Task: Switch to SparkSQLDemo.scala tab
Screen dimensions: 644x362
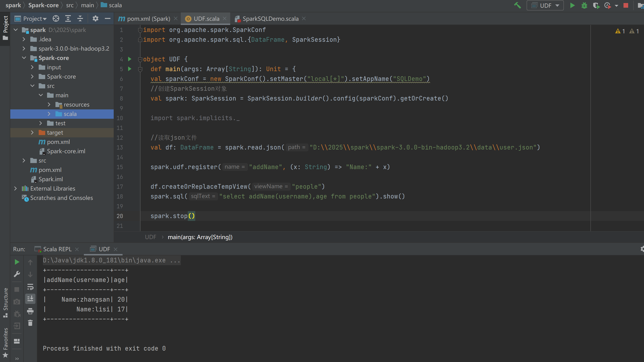Action: pyautogui.click(x=270, y=18)
